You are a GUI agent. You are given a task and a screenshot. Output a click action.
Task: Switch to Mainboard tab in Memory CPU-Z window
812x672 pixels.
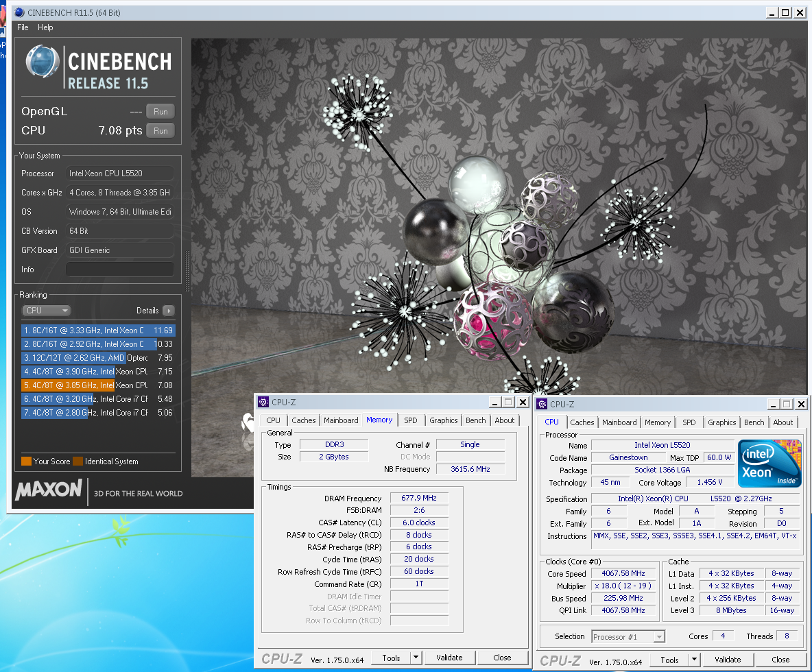(341, 420)
